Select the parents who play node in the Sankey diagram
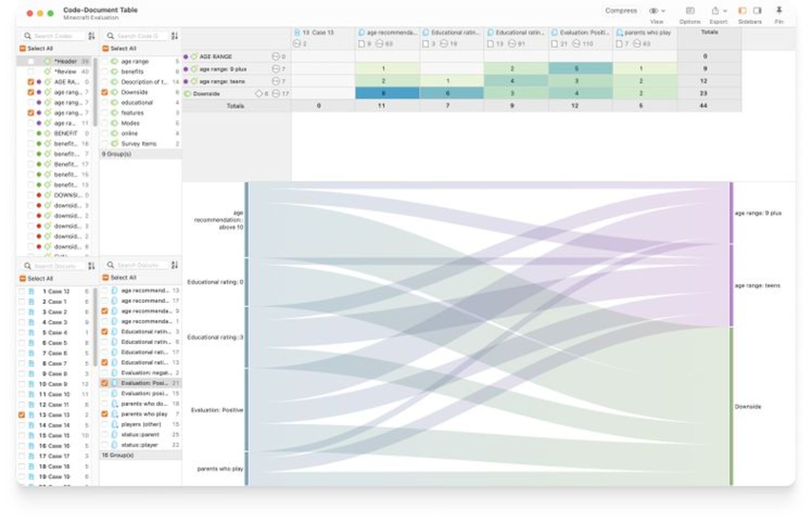The width and height of the screenshot is (812, 523). 247,468
